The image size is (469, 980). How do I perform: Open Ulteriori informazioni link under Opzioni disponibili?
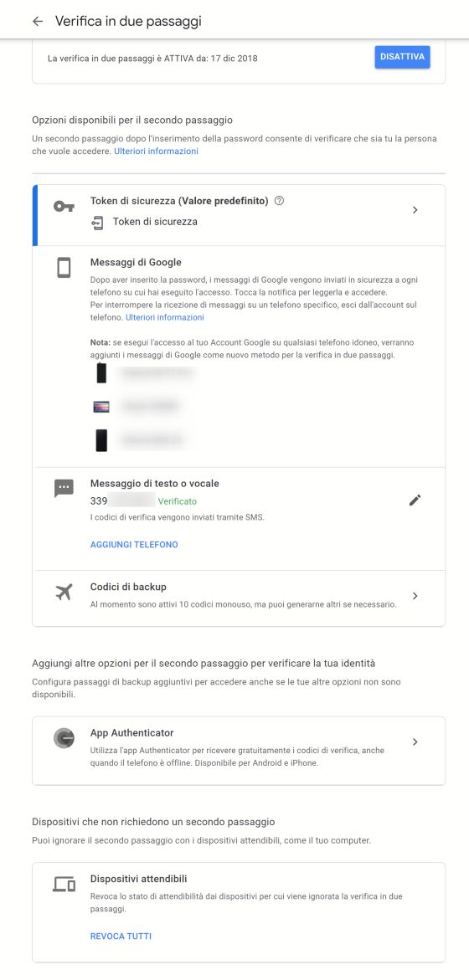pyautogui.click(x=156, y=151)
